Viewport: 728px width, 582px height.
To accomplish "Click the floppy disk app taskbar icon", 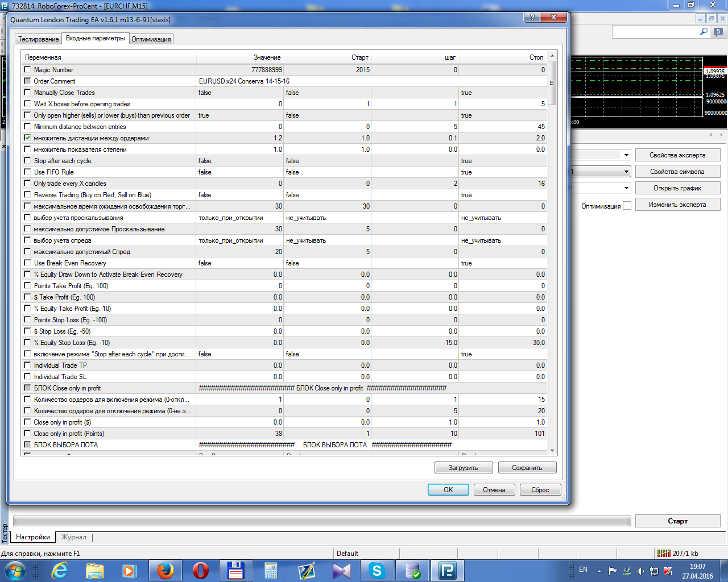I will [x=235, y=571].
